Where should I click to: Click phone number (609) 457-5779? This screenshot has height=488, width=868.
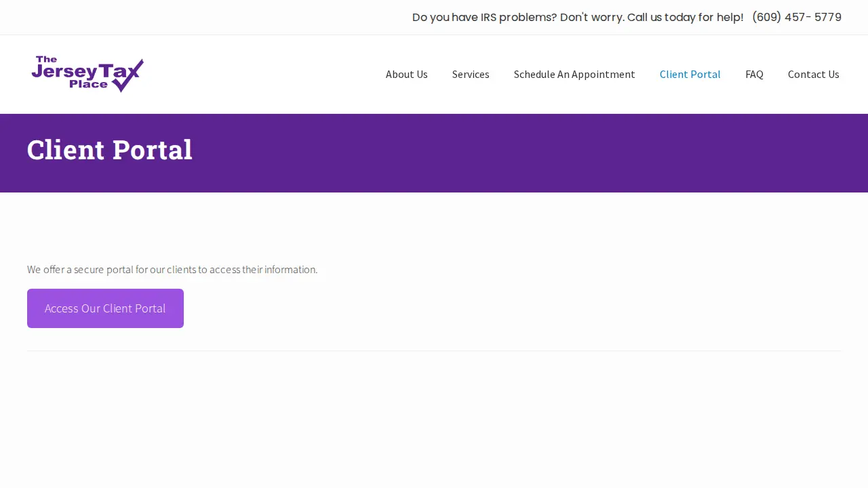coord(797,18)
